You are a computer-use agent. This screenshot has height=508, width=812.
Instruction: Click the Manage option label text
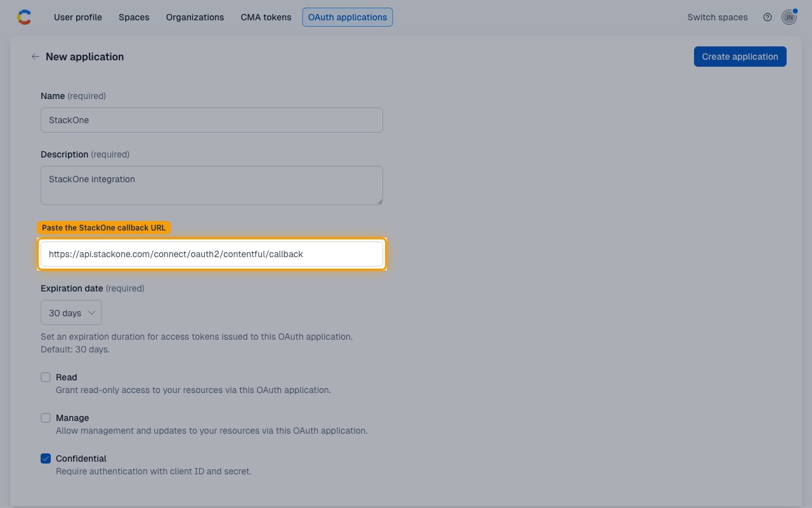[x=72, y=418]
